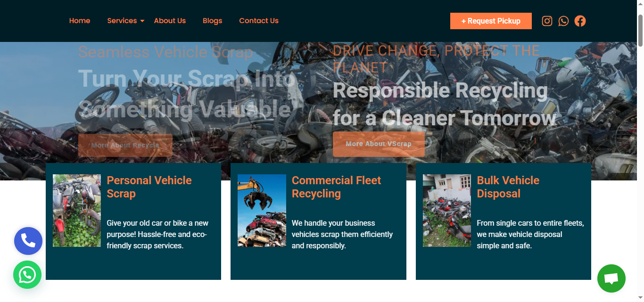Select the Commercial Fleet Recycling crane image
The width and height of the screenshot is (644, 302).
tap(262, 211)
